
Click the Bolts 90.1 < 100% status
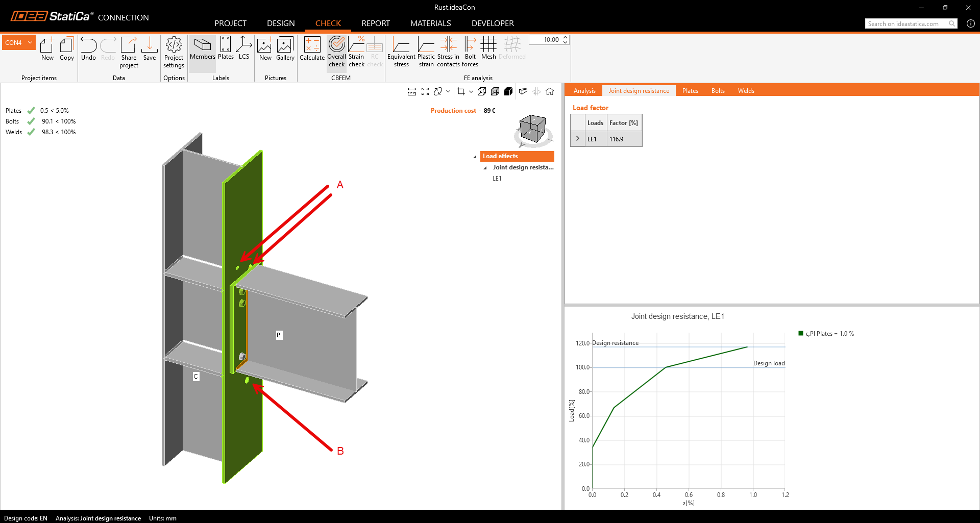click(41, 121)
